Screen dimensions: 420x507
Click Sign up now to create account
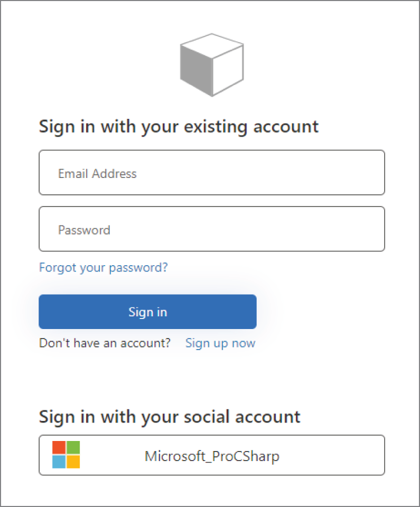click(x=220, y=343)
